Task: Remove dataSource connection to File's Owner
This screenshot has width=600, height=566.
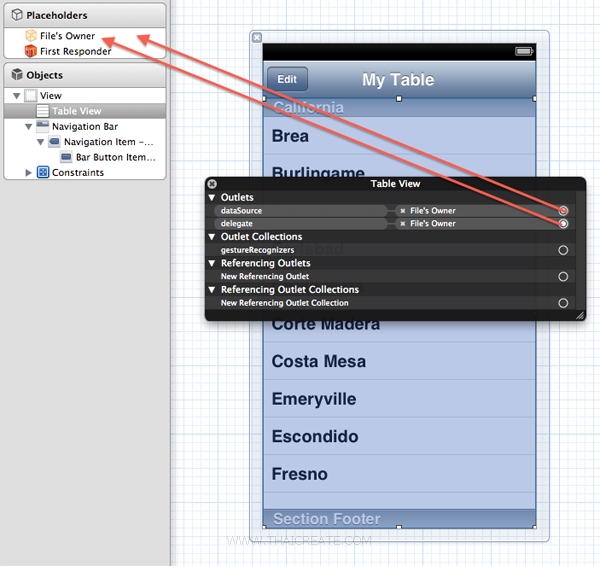Action: click(403, 211)
